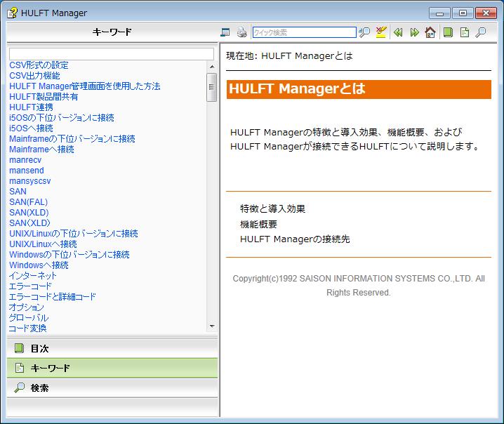Open search pane via toolbar magnifier icon
Viewport: 504px width, 424px height.
click(x=481, y=32)
